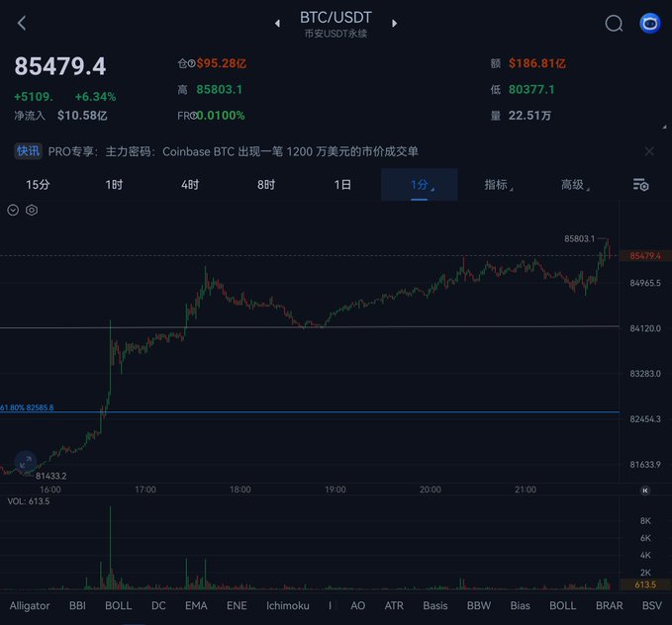Click the large price 85479.4 header
Viewport: 672px width, 625px height.
point(60,66)
